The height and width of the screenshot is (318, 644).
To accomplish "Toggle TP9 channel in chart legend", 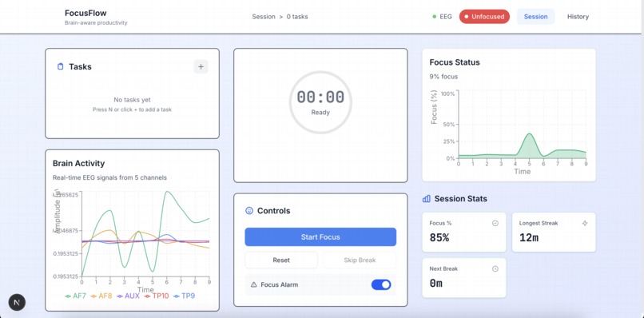I will (x=184, y=296).
